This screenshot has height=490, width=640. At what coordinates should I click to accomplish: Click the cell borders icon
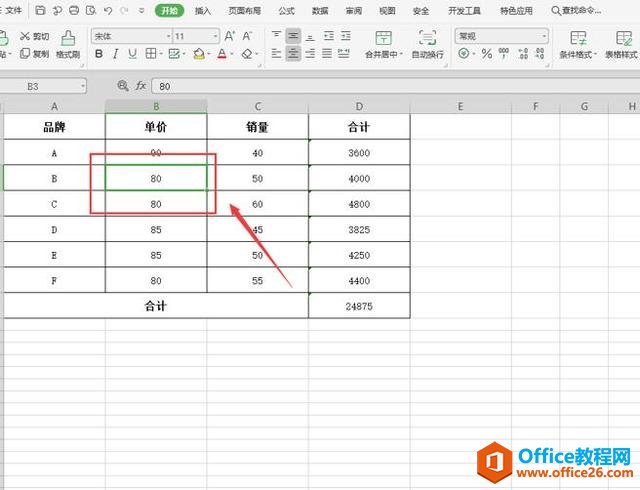coord(151,53)
